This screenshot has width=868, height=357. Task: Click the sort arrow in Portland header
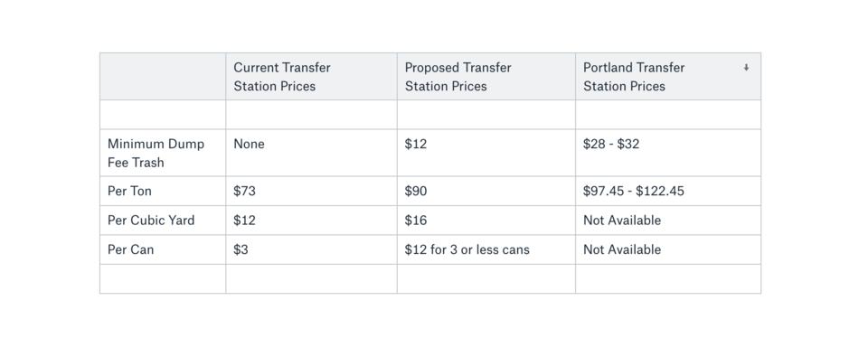[746, 68]
